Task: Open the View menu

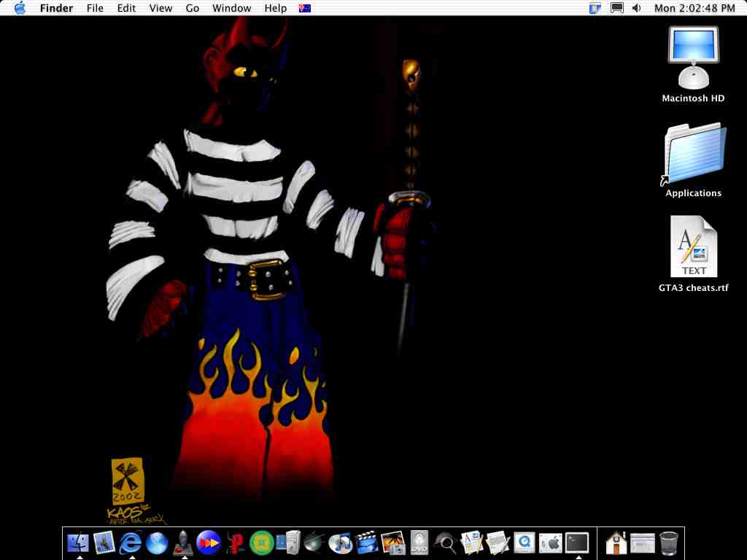Action: coord(160,8)
